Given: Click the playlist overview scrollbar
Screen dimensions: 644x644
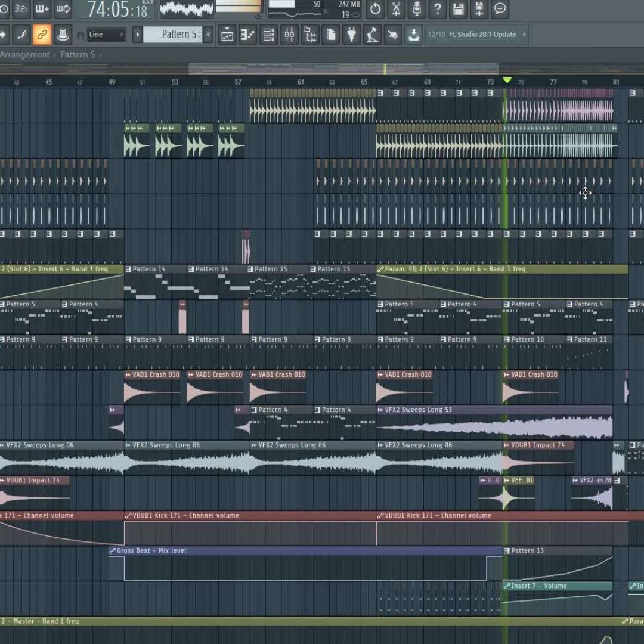Looking at the screenshot, I should pos(344,69).
